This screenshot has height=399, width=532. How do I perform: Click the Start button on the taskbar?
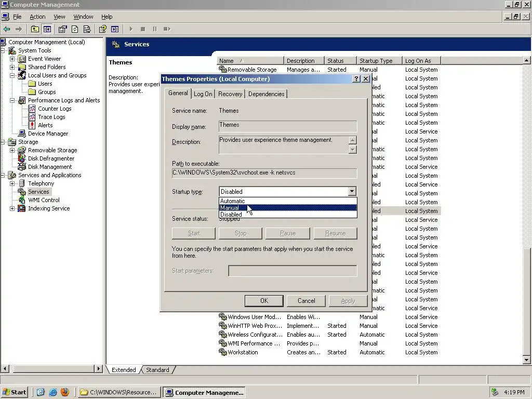14,392
